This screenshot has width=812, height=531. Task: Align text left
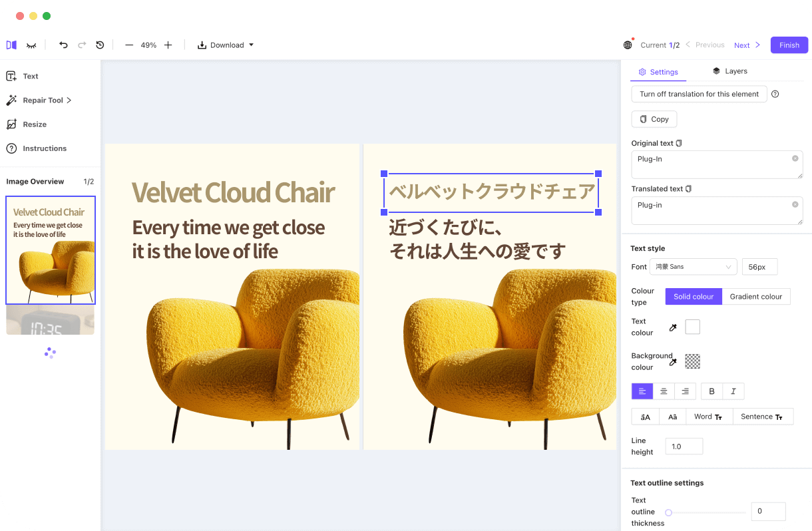point(642,391)
